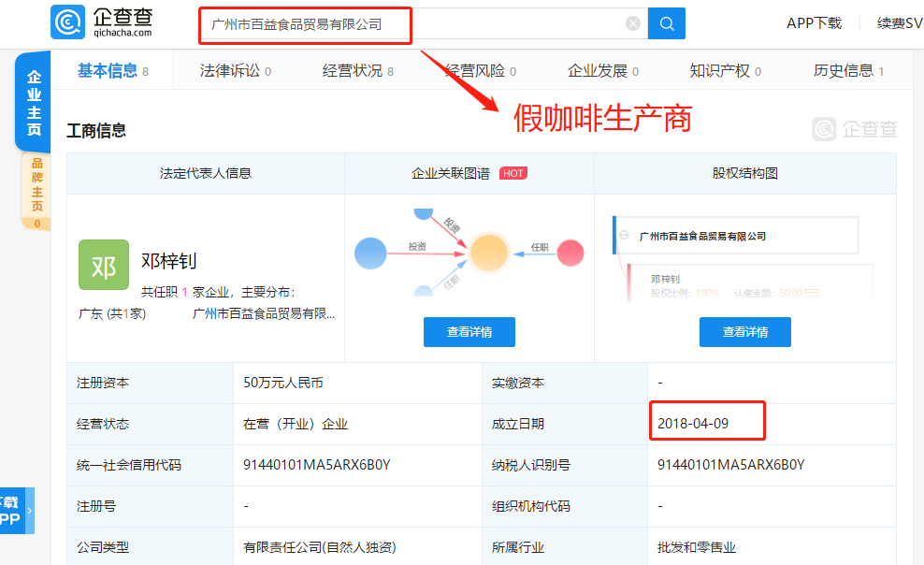Collapse the equity tree minus icon

click(x=624, y=235)
